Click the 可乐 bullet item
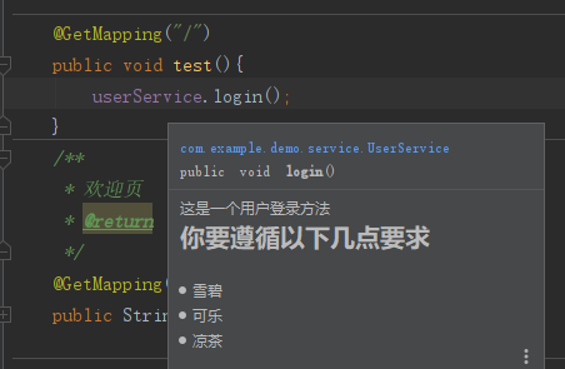Image resolution: width=565 pixels, height=369 pixels. pos(207,316)
